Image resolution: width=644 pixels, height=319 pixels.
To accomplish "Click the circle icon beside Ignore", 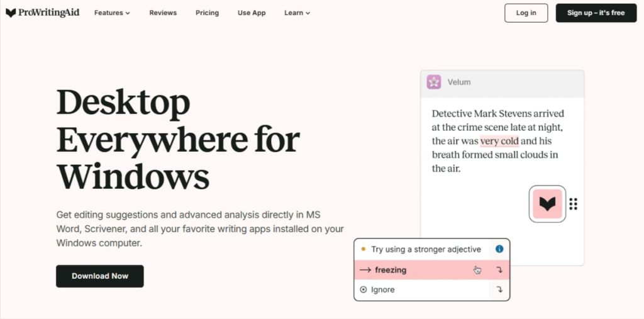I will click(x=363, y=289).
